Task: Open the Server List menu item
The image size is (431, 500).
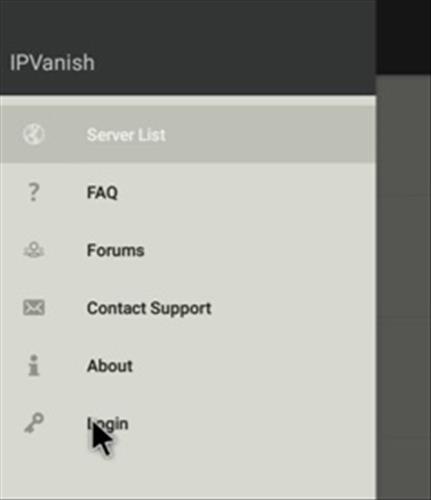Action: (126, 135)
